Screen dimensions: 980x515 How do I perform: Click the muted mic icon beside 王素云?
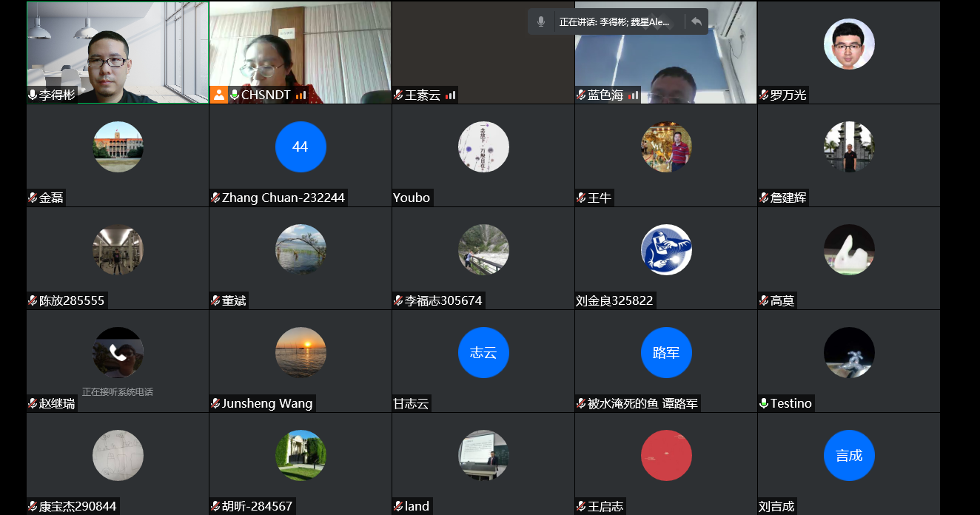[x=398, y=95]
